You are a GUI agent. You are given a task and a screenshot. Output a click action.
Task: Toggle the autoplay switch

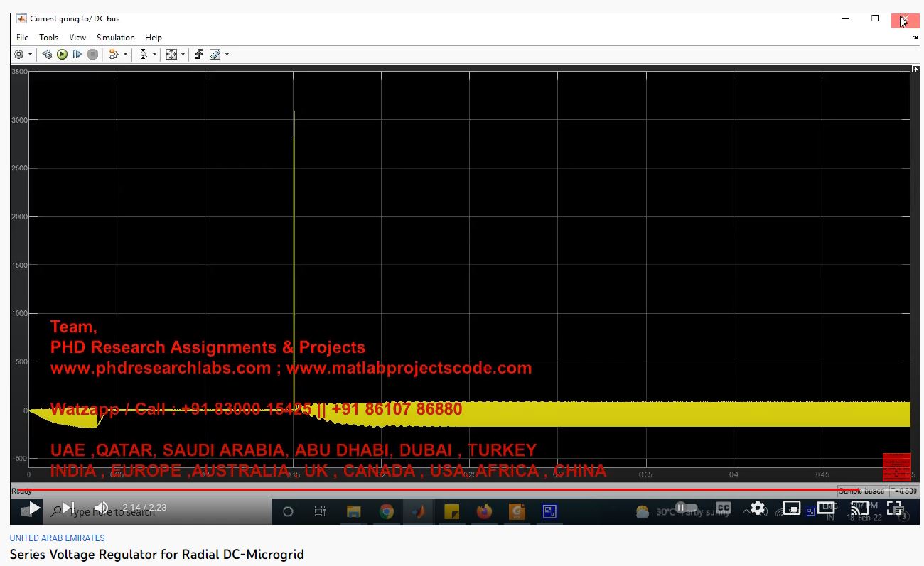click(686, 508)
